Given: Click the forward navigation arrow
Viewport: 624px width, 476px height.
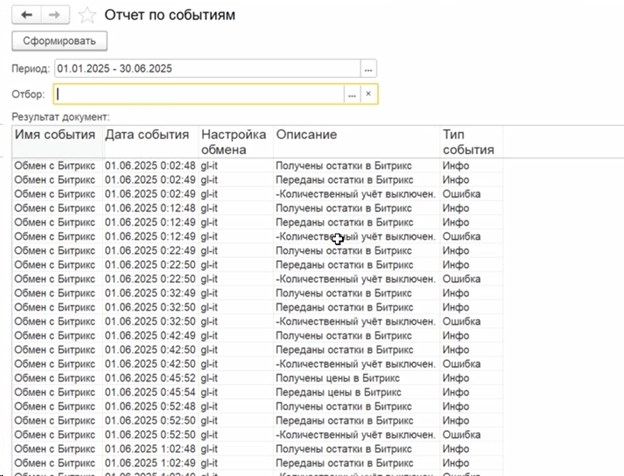Looking at the screenshot, I should point(54,15).
